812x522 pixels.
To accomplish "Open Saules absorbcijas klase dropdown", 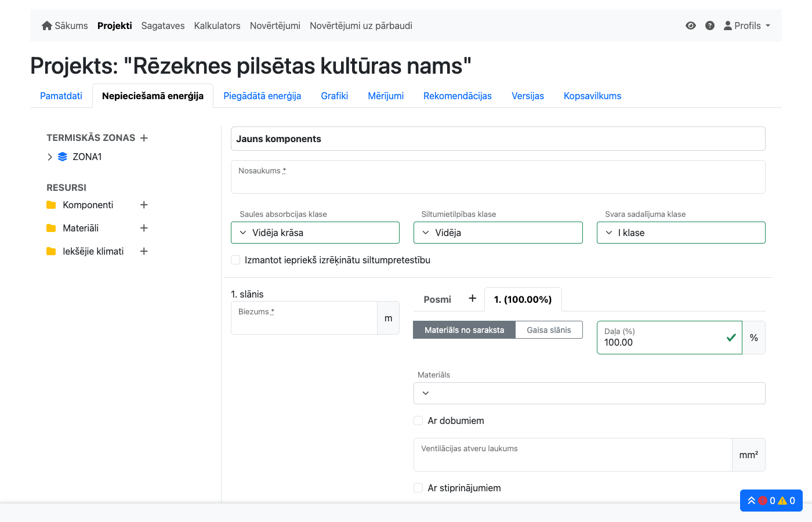I will [315, 233].
